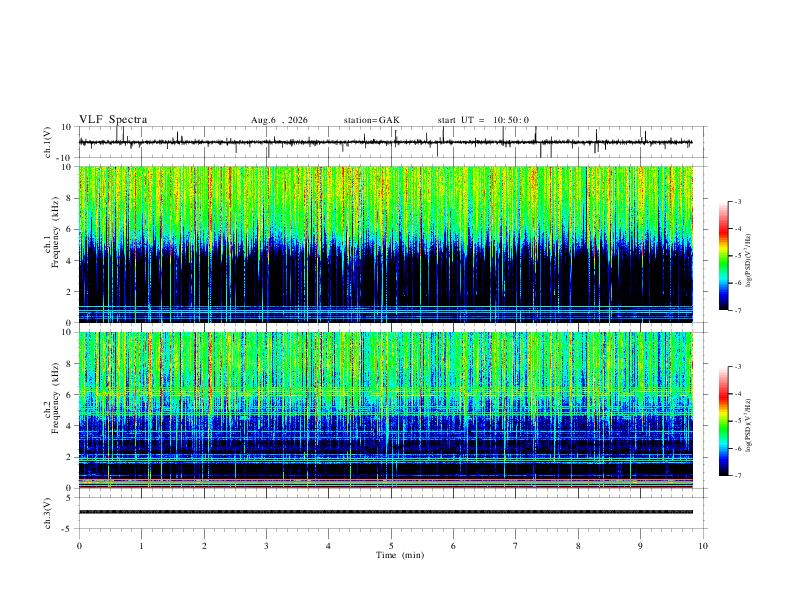
Task: Click the station=GAK label
Action: [x=371, y=120]
